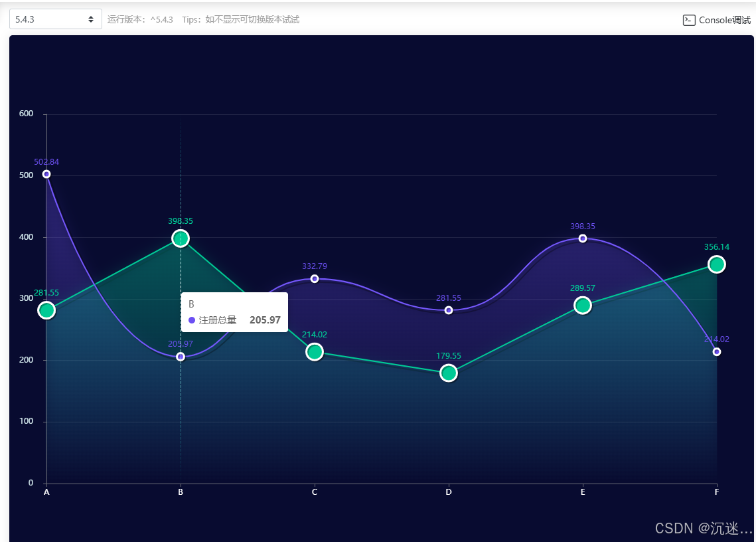The height and width of the screenshot is (542, 756).
Task: Click the x-axis label F
Action: coord(716,493)
